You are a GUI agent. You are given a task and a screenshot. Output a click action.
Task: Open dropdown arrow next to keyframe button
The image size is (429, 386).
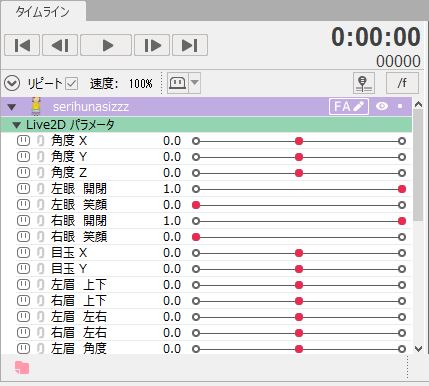195,83
